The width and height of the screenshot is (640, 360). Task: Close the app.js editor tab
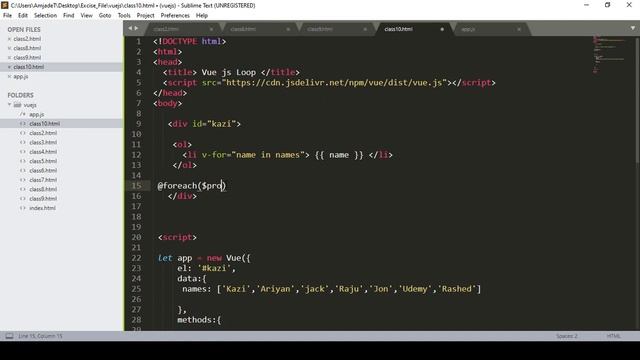pos(519,29)
